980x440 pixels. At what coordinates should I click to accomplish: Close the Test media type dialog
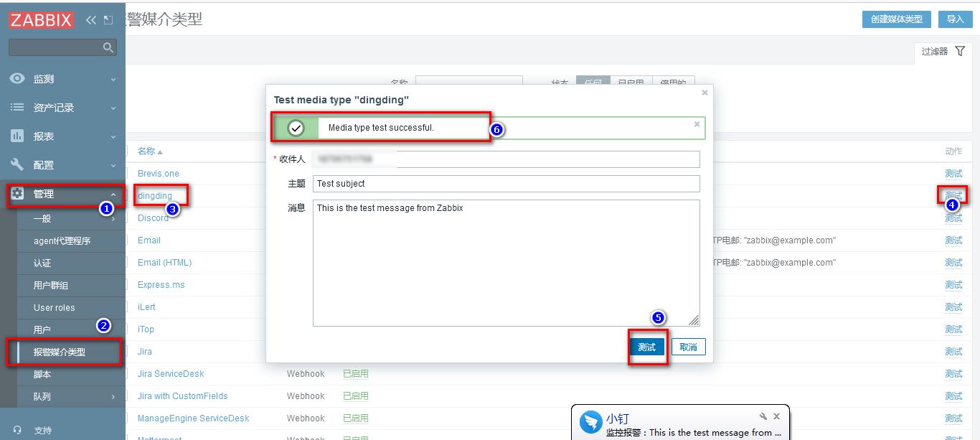[705, 93]
